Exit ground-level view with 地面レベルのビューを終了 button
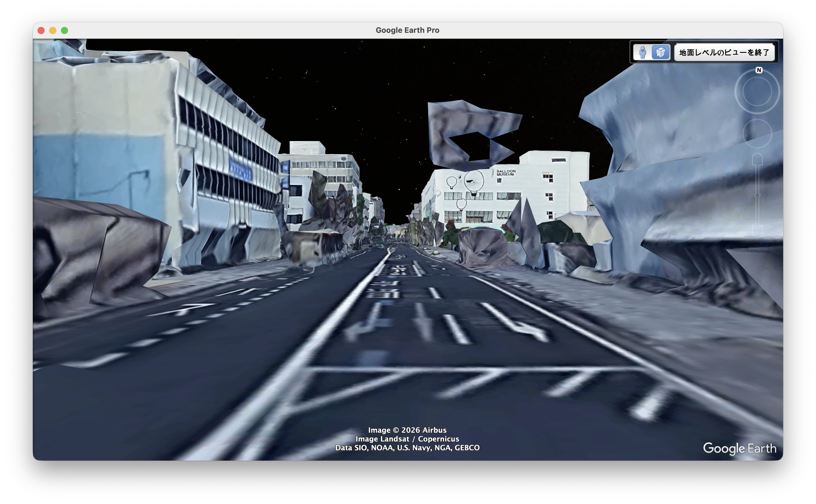 pyautogui.click(x=724, y=52)
